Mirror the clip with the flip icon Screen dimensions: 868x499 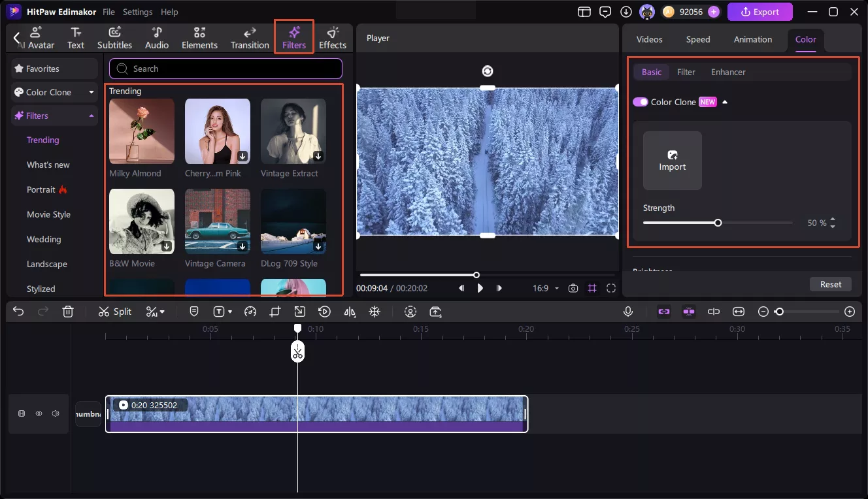click(350, 312)
